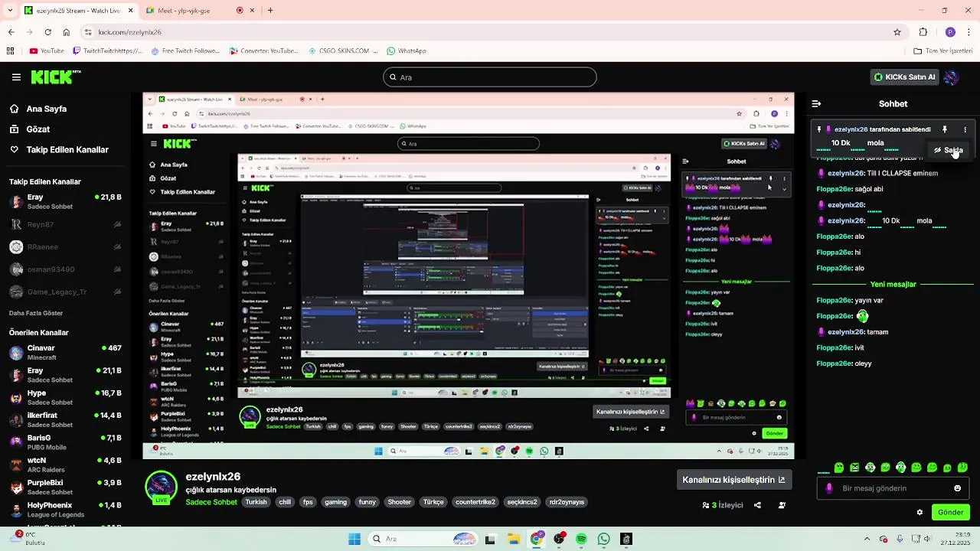The width and height of the screenshot is (980, 551).
Task: Open chat settings gear icon
Action: [920, 512]
